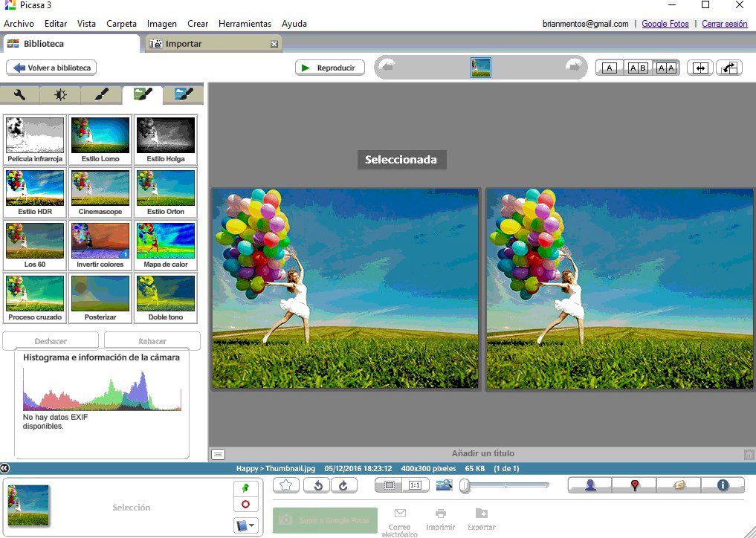Open the caption tool dropdown in the tray
This screenshot has height=538, width=756.
click(x=245, y=525)
